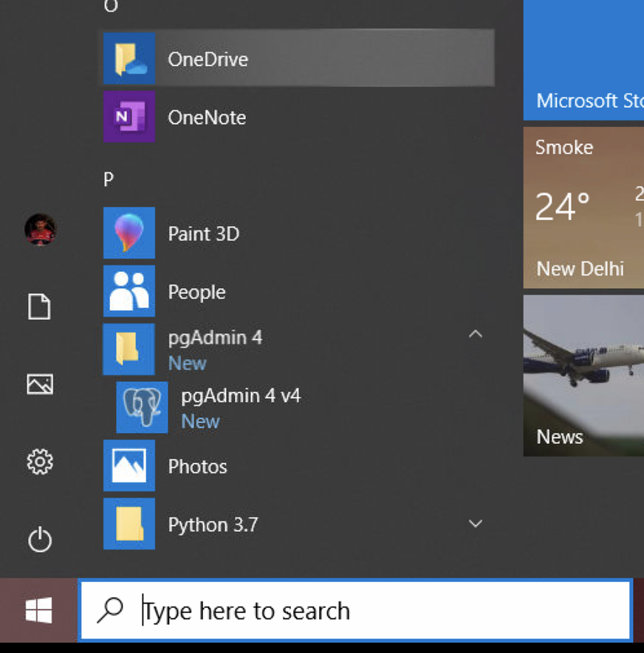Click the Python 3.7 folder entry

(213, 524)
